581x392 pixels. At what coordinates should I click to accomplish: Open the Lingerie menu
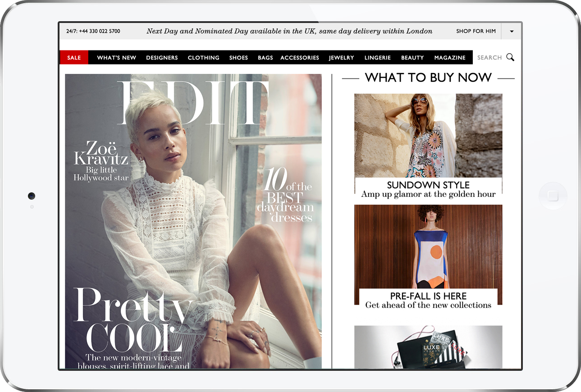378,58
